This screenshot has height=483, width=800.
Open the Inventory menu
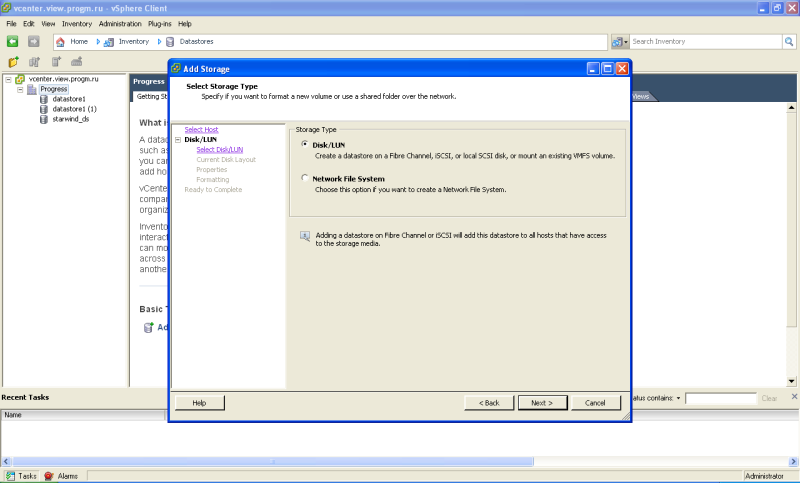tap(77, 24)
